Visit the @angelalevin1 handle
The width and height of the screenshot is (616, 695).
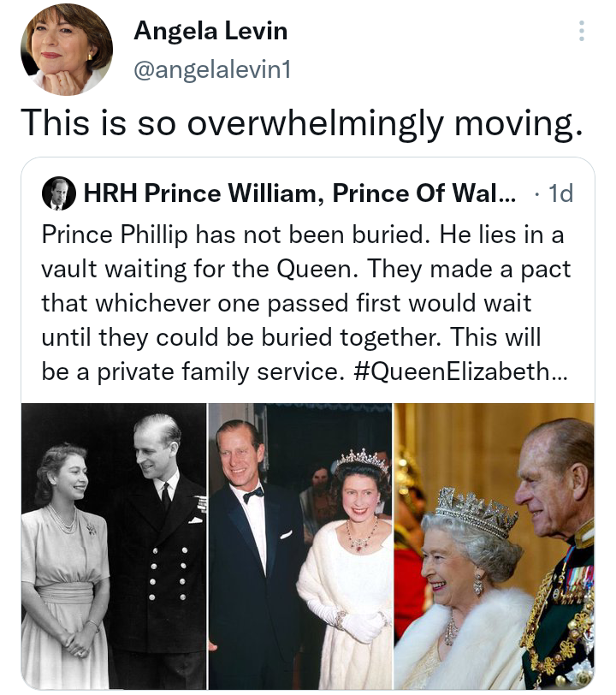pyautogui.click(x=212, y=70)
